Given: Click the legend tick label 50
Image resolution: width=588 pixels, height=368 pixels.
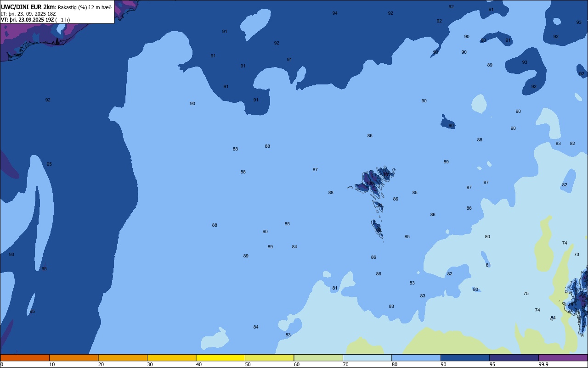Looking at the screenshot, I should (x=248, y=364).
